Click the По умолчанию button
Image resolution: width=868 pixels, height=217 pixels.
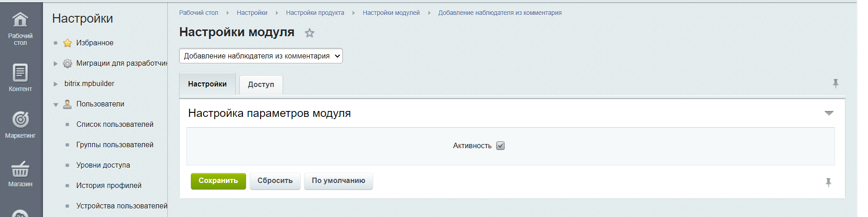click(x=338, y=181)
